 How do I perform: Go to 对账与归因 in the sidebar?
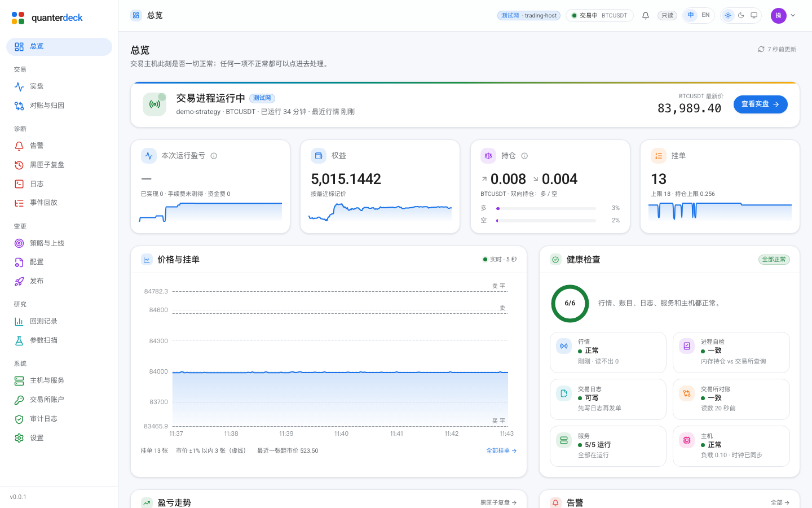[59, 106]
